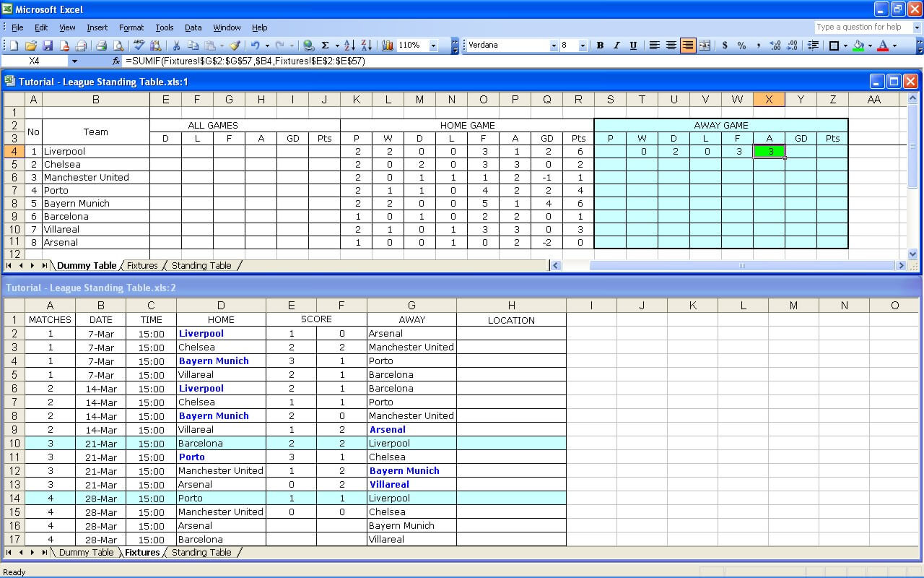Save the workbook with the floppy disk icon

click(x=48, y=46)
